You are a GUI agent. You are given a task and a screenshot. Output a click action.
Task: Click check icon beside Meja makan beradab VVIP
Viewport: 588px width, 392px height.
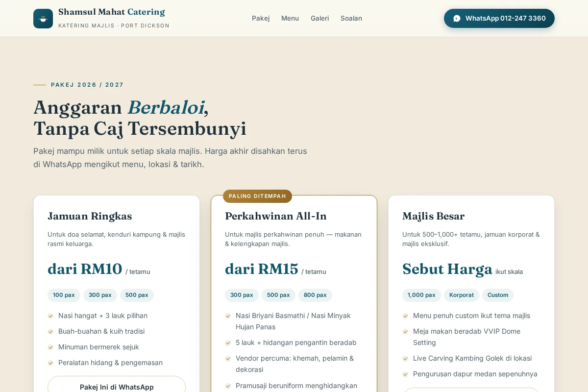click(x=405, y=332)
